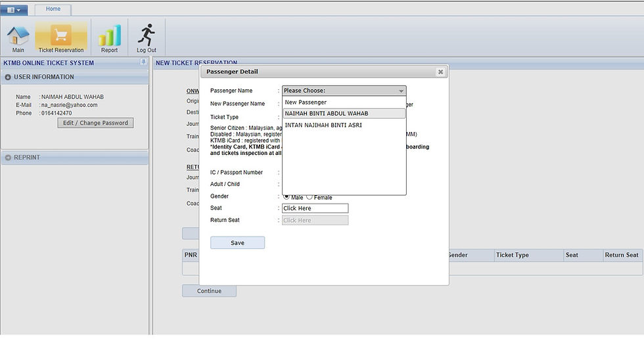Click Edit / Change Password button
Viewport: 644px width, 363px height.
tap(95, 123)
